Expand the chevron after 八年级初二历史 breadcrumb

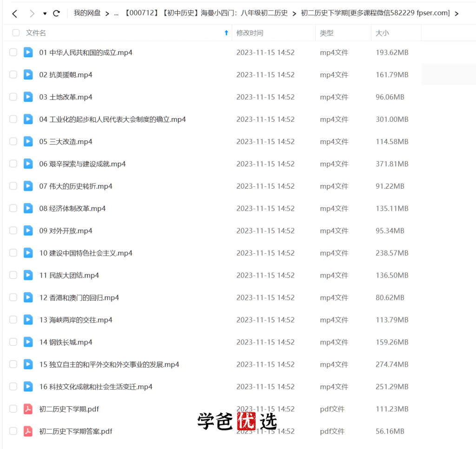pyautogui.click(x=294, y=13)
